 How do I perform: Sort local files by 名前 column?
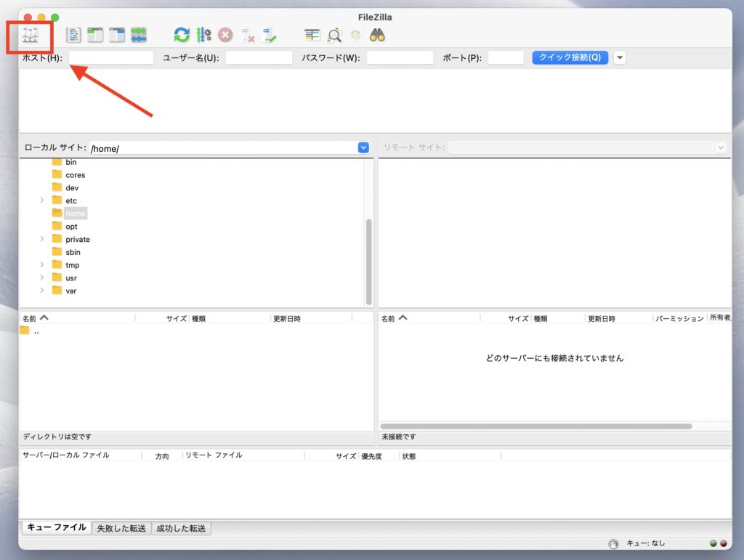click(x=77, y=318)
